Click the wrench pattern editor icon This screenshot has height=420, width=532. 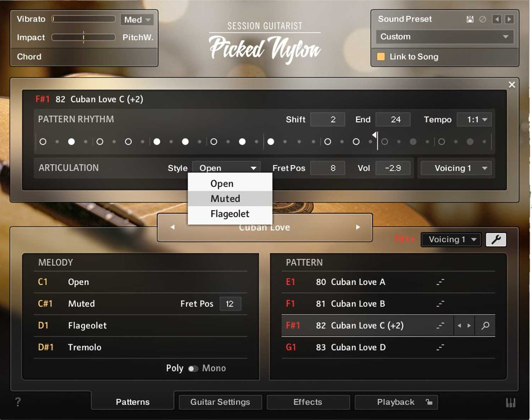coord(496,240)
